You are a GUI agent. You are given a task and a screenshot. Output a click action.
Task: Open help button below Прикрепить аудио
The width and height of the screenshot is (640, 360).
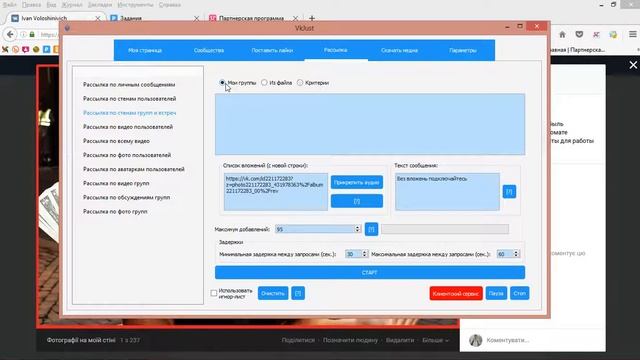click(357, 201)
